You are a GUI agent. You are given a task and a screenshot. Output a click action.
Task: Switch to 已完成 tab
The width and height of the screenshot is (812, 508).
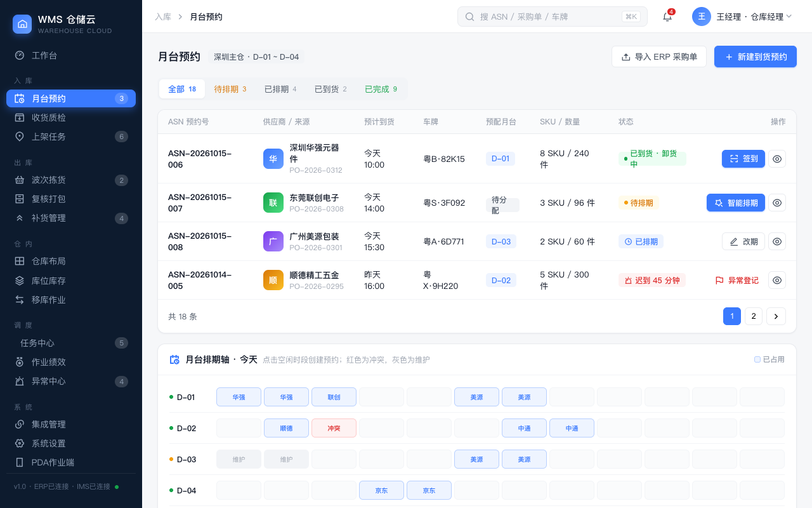[381, 89]
